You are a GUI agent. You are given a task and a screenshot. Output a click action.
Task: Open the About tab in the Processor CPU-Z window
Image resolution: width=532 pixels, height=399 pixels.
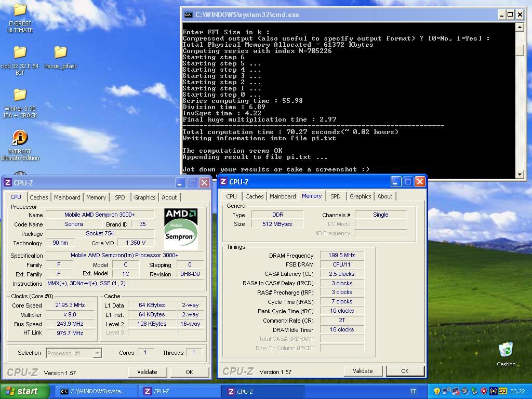[x=169, y=197]
